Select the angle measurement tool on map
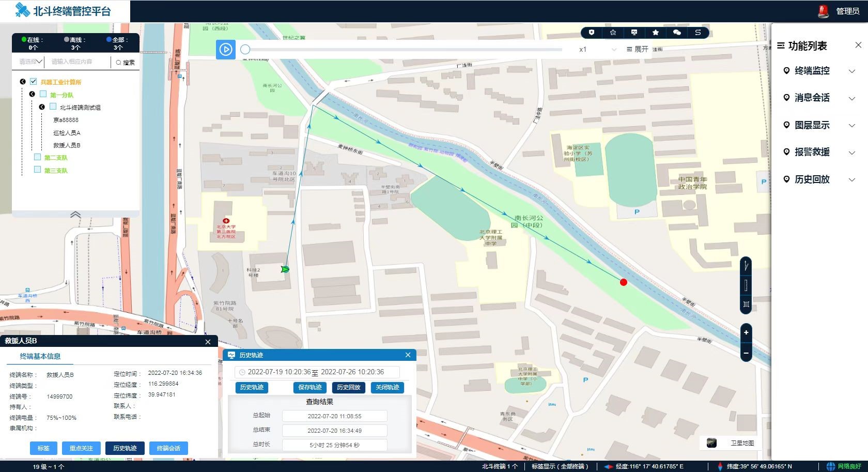 pos(746,267)
